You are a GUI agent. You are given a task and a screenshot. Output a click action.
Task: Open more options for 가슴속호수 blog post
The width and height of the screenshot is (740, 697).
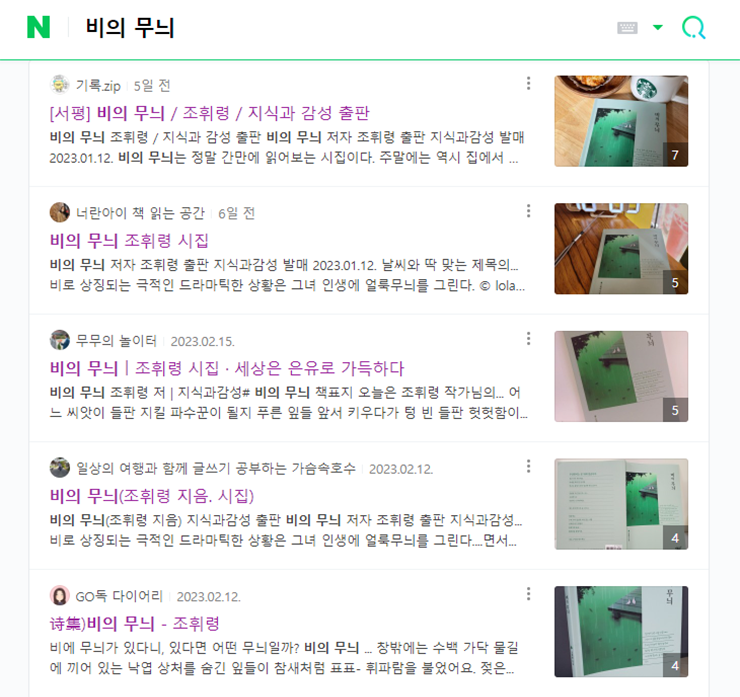(529, 466)
